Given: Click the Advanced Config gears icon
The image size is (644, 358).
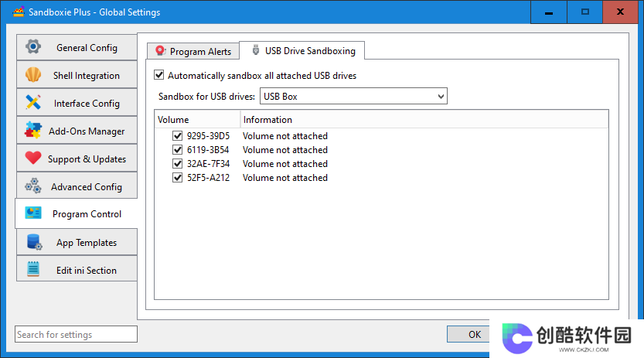Looking at the screenshot, I should point(33,186).
